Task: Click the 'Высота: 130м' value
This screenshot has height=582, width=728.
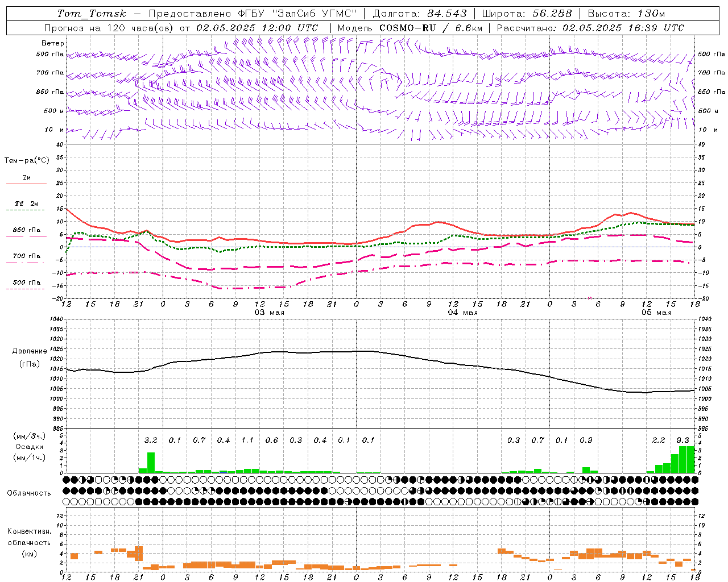Action: (626, 14)
